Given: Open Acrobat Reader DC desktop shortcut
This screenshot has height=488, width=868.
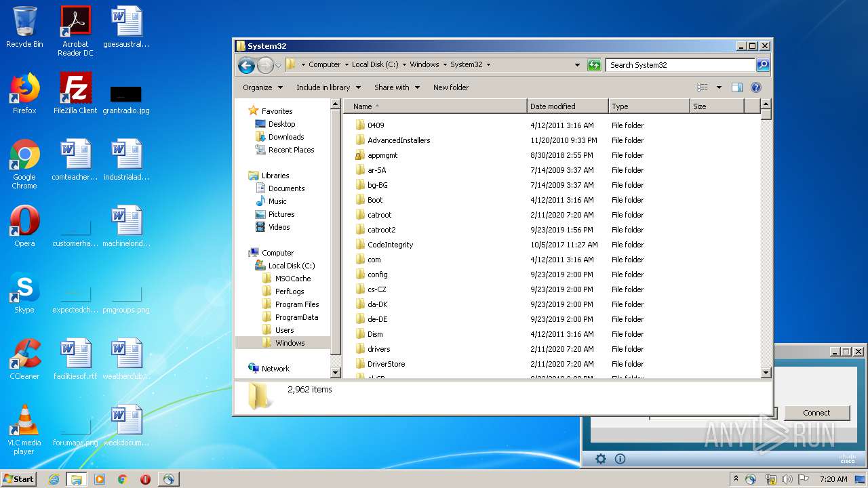Looking at the screenshot, I should point(75,31).
